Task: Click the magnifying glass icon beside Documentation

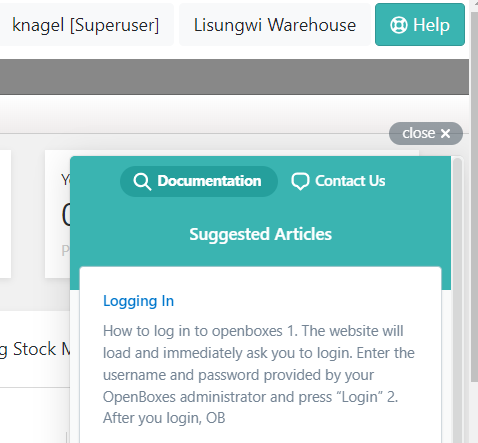Action: pos(142,182)
